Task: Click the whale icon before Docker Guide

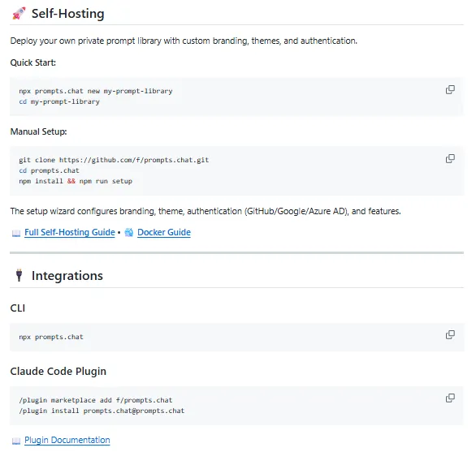Action: click(x=129, y=232)
